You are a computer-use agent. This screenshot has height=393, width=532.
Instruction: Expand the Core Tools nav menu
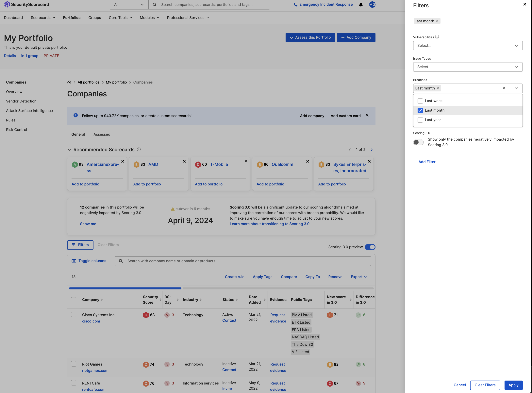[x=120, y=18]
